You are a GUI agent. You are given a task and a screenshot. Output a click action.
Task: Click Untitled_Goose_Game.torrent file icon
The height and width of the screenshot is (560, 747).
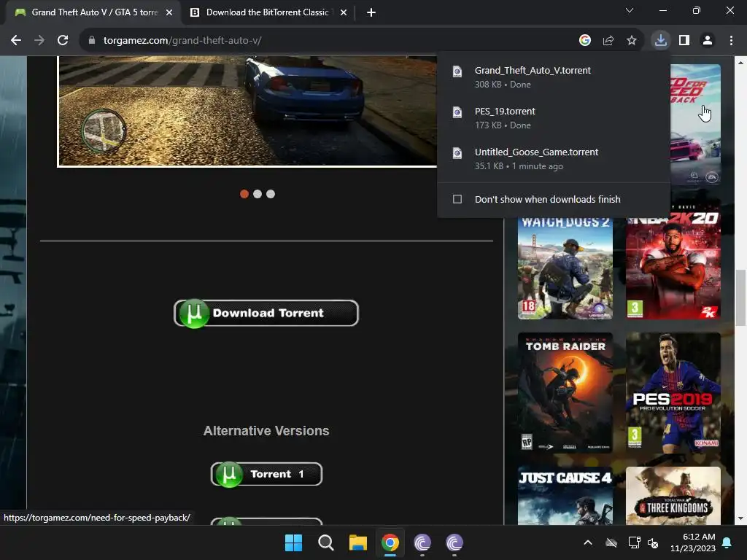[457, 153]
